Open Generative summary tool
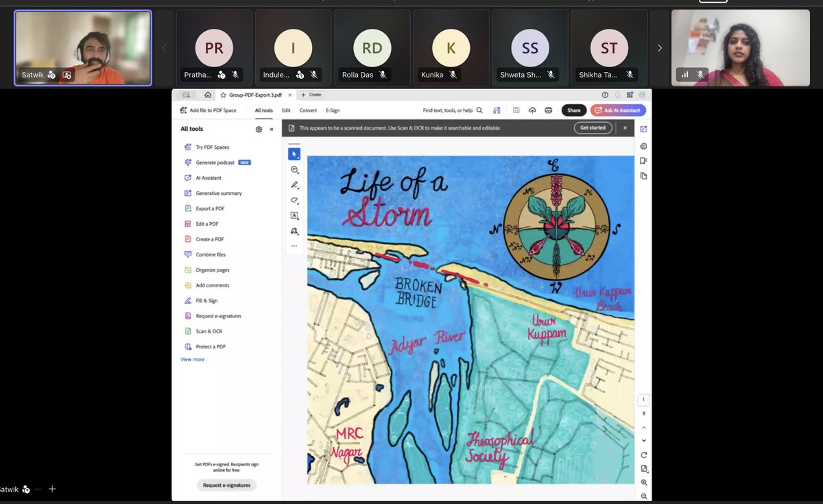This screenshot has height=504, width=823. [213, 193]
